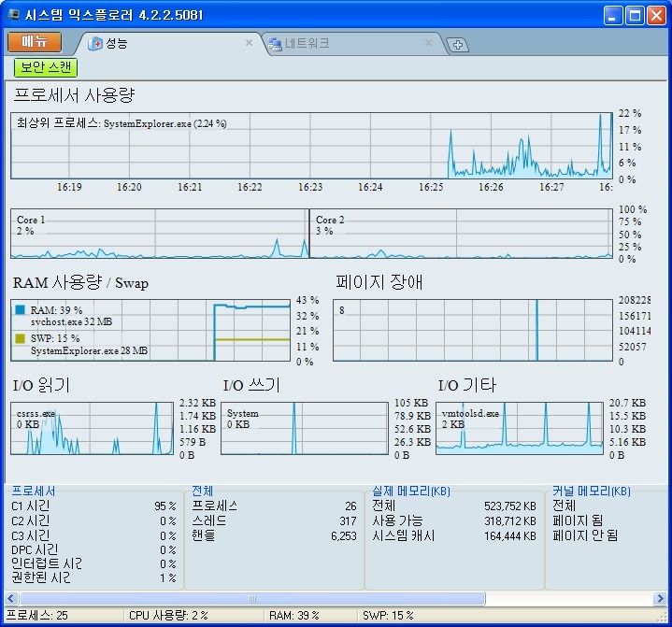Click the I/O 기타 graph
The height and width of the screenshot is (627, 672).
point(520,428)
